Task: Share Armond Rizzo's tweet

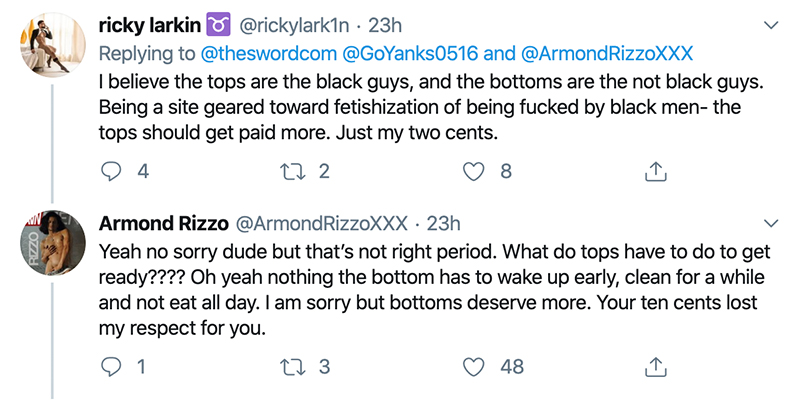Action: coord(655,367)
